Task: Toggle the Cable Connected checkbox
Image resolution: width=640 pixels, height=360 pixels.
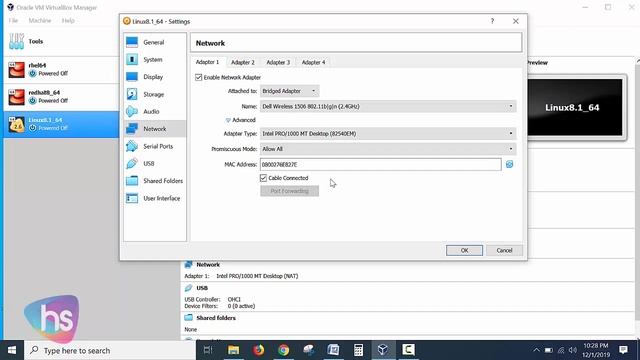Action: [263, 178]
